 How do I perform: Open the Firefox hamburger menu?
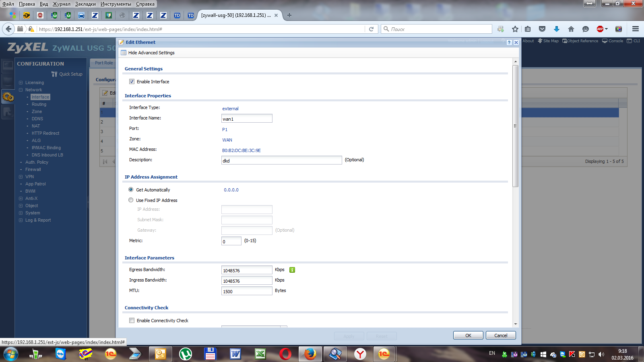(636, 29)
